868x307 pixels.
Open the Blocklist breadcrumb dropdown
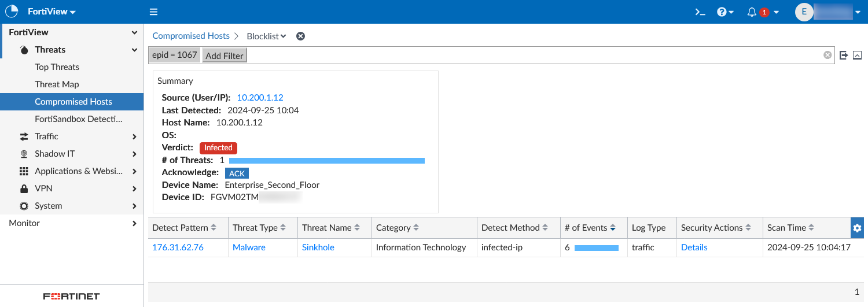[266, 36]
